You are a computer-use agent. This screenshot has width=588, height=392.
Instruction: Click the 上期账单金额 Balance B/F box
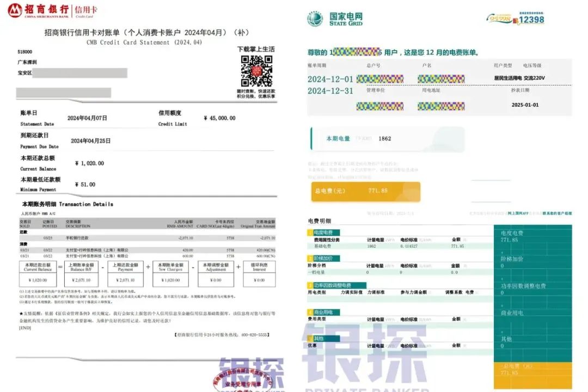tap(81, 274)
